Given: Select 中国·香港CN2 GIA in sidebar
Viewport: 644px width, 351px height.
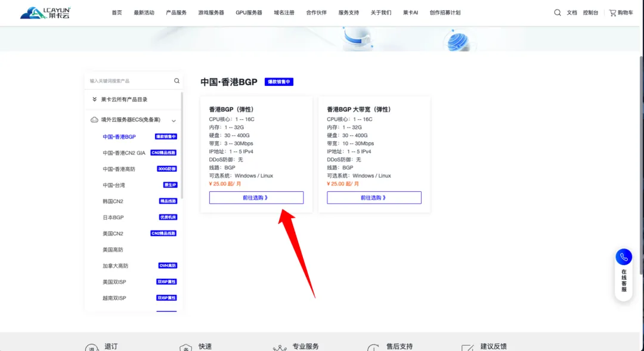Looking at the screenshot, I should click(x=124, y=153).
